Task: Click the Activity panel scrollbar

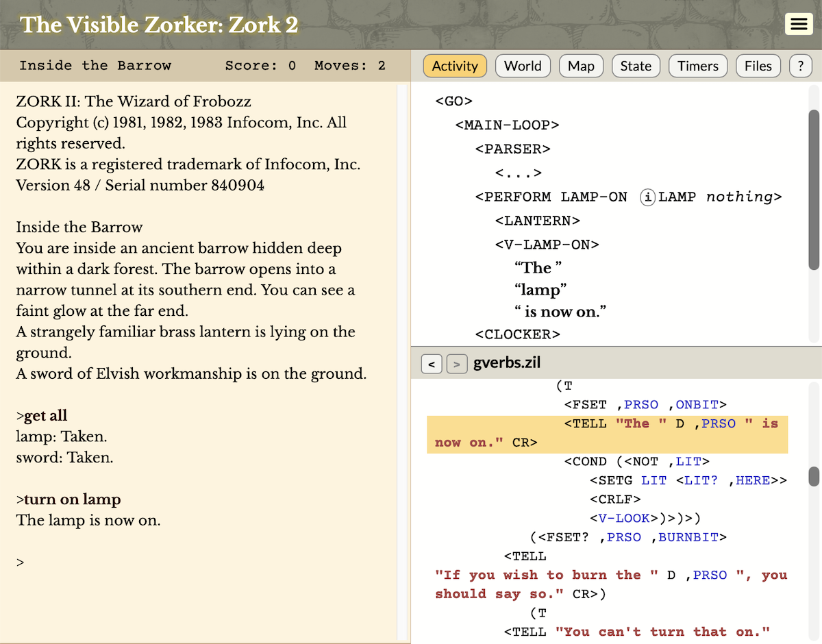Action: (814, 190)
